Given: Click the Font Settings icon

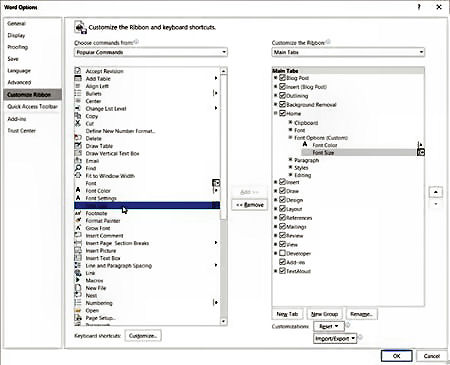Looking at the screenshot, I should pyautogui.click(x=78, y=198).
